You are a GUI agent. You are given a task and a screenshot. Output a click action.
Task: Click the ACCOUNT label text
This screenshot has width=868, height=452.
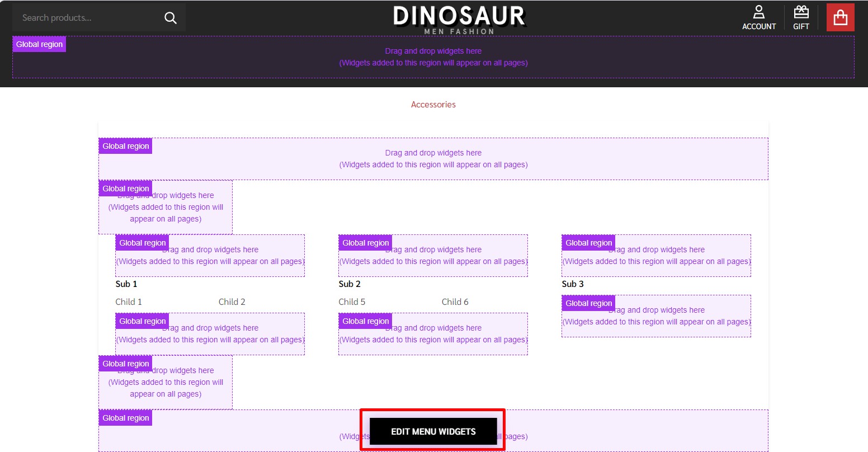tap(759, 26)
